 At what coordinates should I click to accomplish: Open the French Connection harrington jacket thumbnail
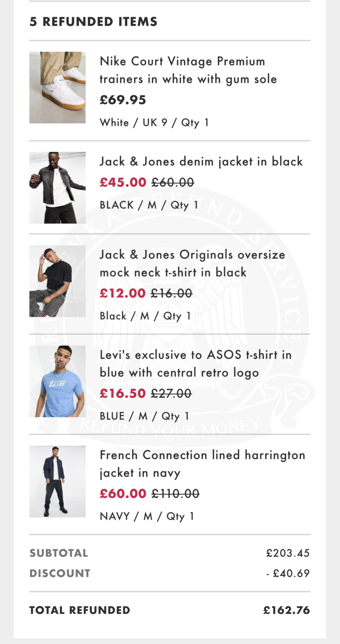57,481
